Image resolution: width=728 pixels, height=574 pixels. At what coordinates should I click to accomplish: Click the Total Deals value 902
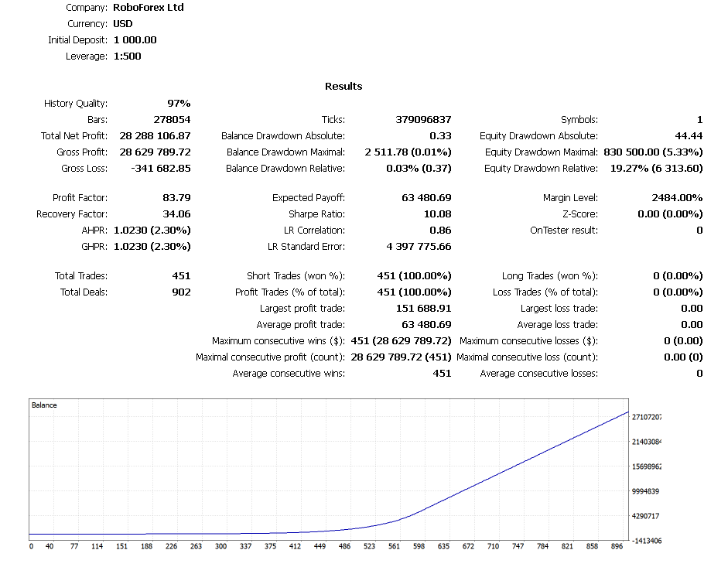(181, 292)
